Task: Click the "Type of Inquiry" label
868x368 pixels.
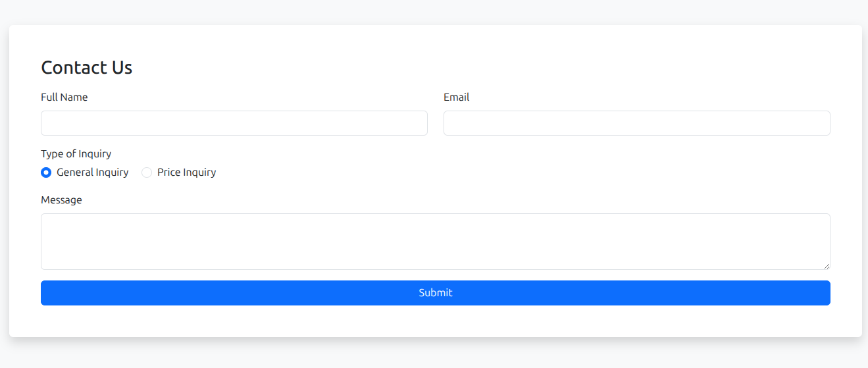Action: click(x=76, y=154)
